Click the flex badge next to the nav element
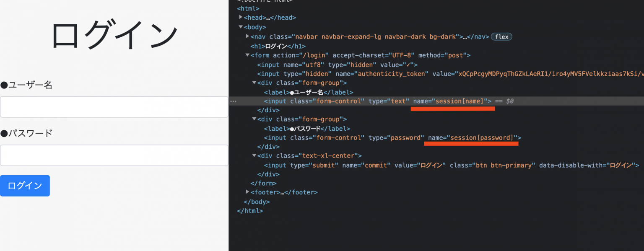 pos(501,36)
